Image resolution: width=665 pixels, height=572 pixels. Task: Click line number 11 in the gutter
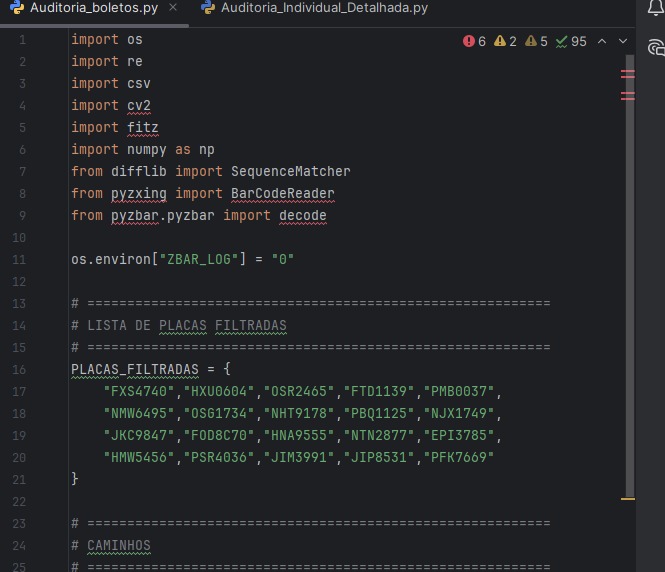(x=21, y=259)
